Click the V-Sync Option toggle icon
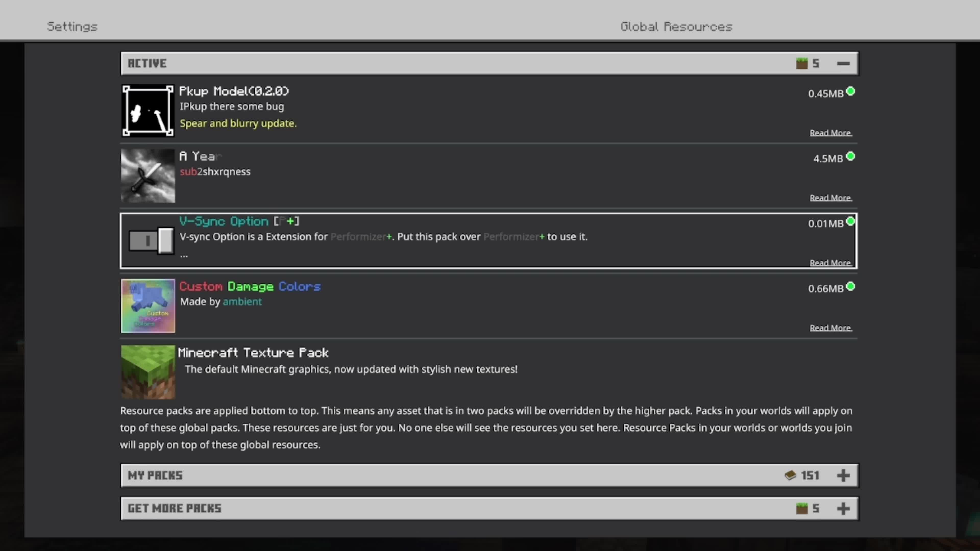Viewport: 980px width, 551px height. (151, 241)
